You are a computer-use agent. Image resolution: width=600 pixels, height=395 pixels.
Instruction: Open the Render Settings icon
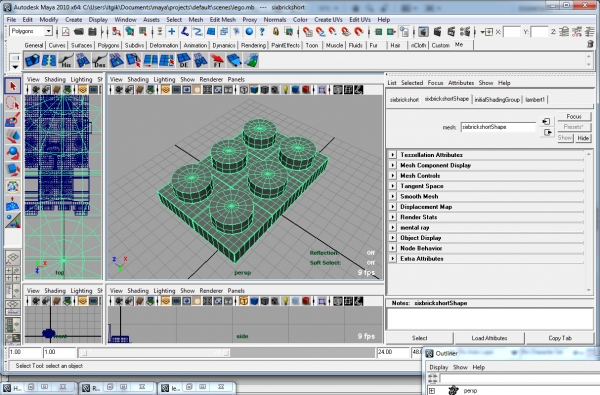[465, 32]
